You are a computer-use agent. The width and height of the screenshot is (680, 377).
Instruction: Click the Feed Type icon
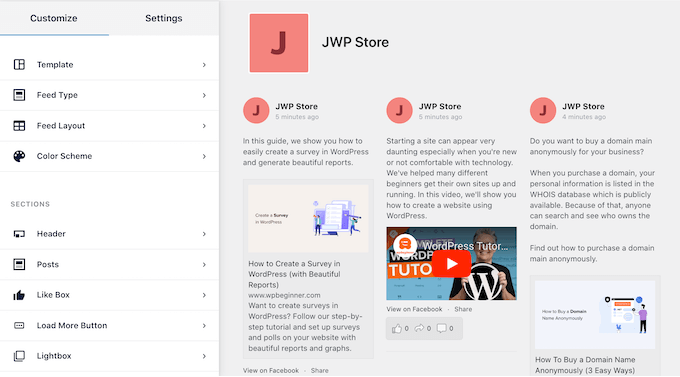(19, 95)
